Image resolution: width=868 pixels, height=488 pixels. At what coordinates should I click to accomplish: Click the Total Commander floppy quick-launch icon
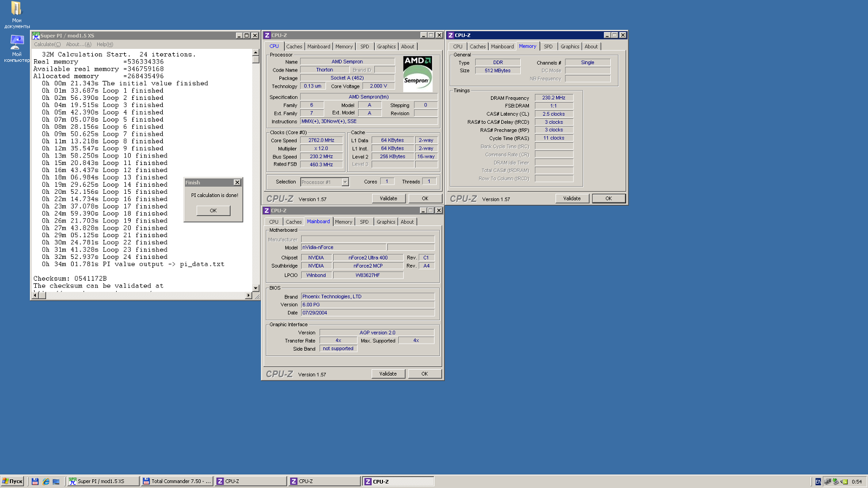(35, 481)
